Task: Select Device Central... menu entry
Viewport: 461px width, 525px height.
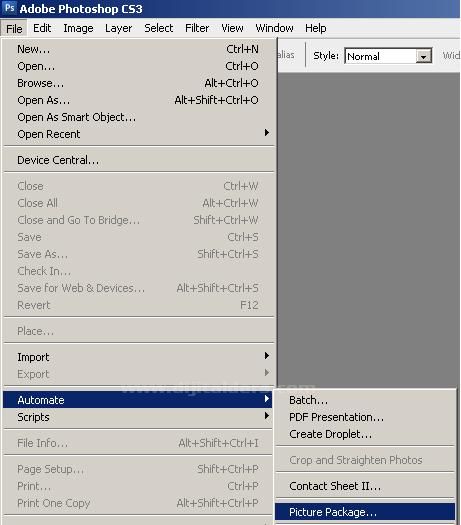Action: pyautogui.click(x=138, y=160)
